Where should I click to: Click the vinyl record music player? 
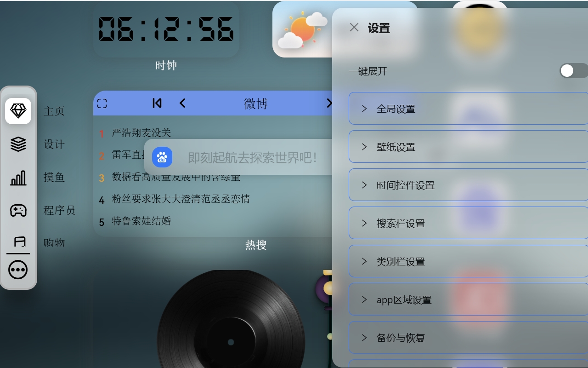coord(231,319)
